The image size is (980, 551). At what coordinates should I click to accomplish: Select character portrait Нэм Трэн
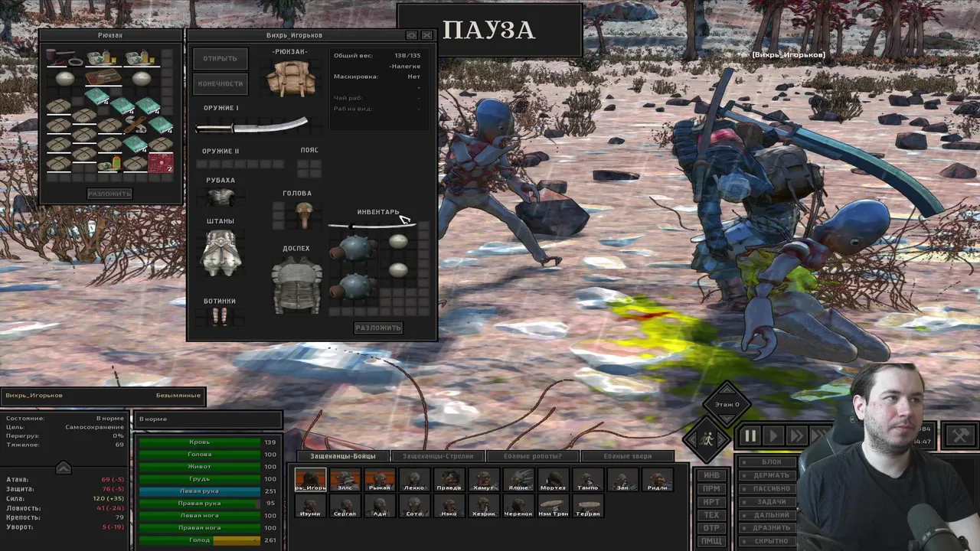click(x=553, y=506)
